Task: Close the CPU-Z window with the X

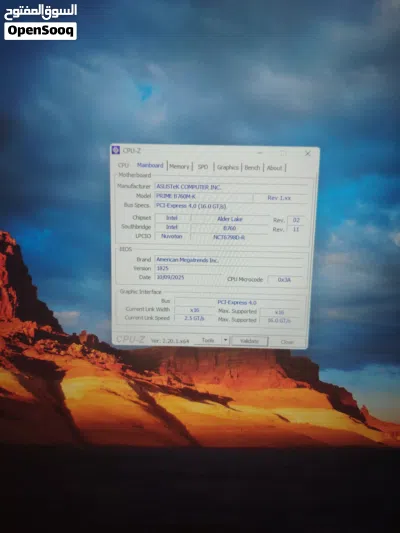Action: [308, 153]
